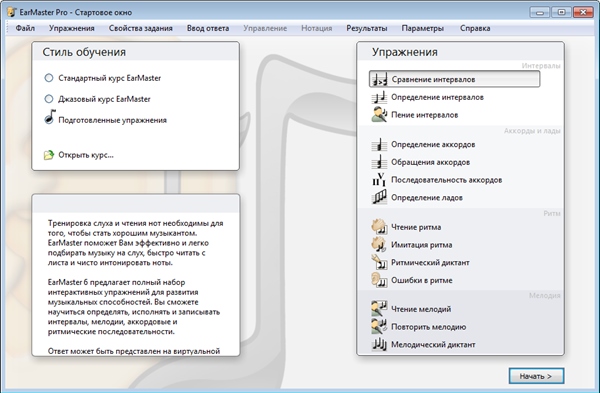The height and width of the screenshot is (393, 600).
Task: Open the Результаты menu
Action: click(x=367, y=28)
